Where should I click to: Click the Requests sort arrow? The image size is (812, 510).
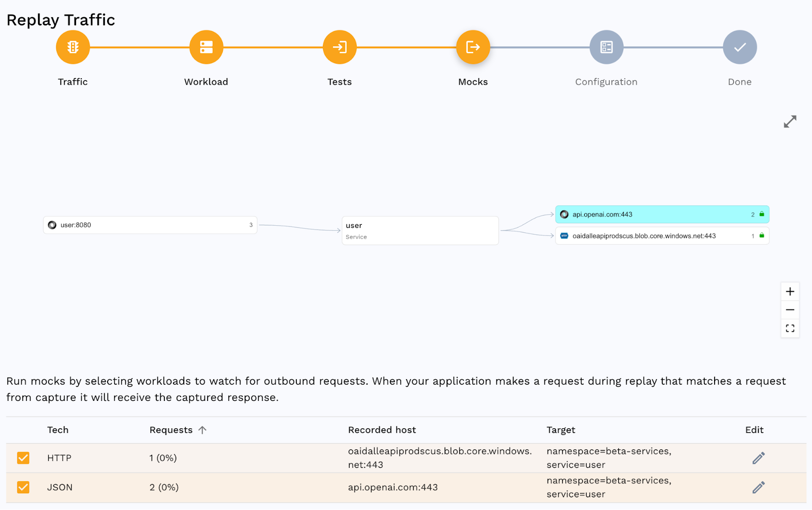pyautogui.click(x=202, y=430)
